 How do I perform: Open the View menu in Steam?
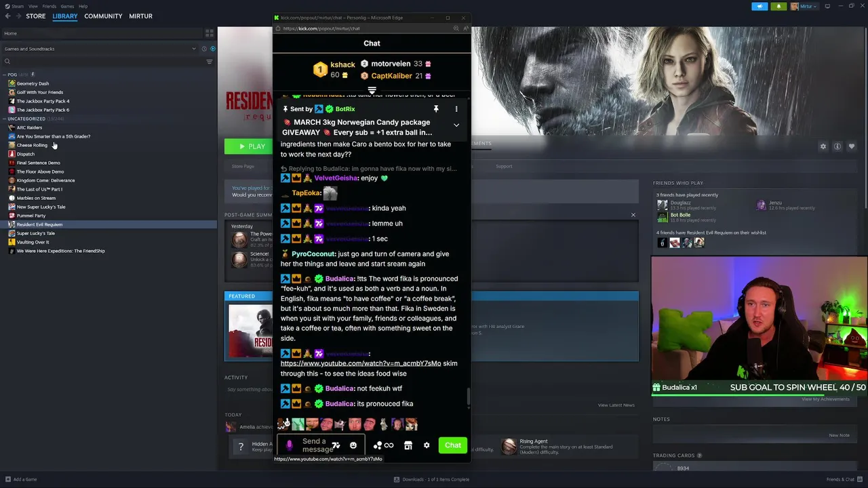coord(33,6)
